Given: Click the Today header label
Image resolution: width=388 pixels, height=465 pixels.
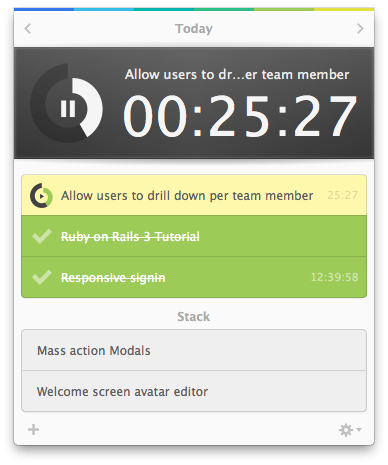Looking at the screenshot, I should click(x=194, y=29).
